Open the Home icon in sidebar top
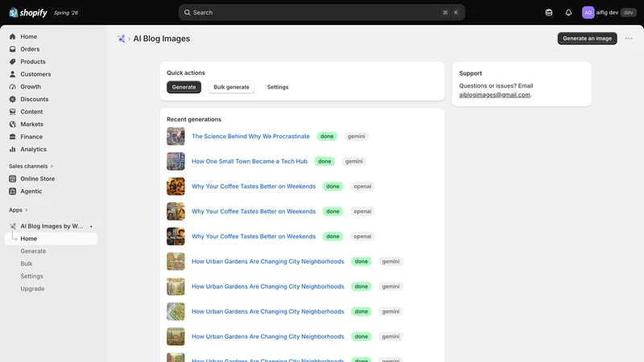This screenshot has height=362, width=644. pos(12,36)
